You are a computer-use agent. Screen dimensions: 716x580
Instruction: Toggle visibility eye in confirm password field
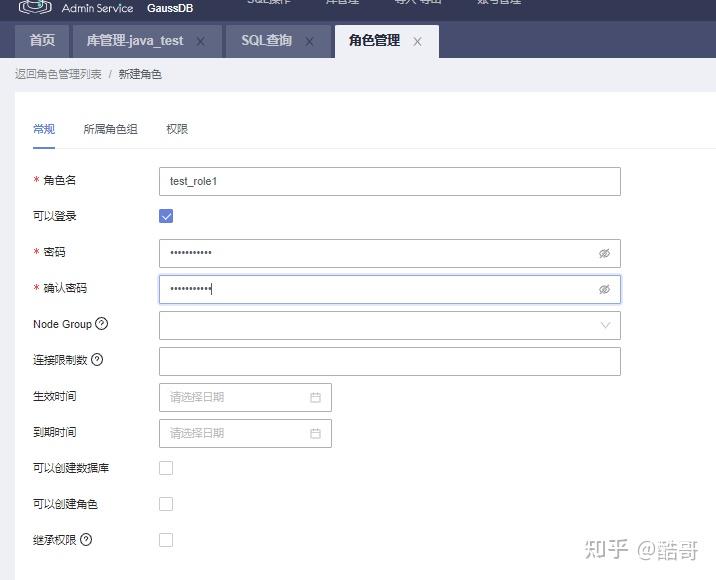coord(604,289)
